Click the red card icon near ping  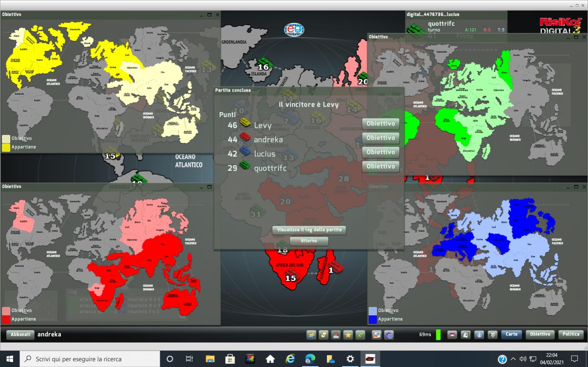pyautogui.click(x=452, y=335)
